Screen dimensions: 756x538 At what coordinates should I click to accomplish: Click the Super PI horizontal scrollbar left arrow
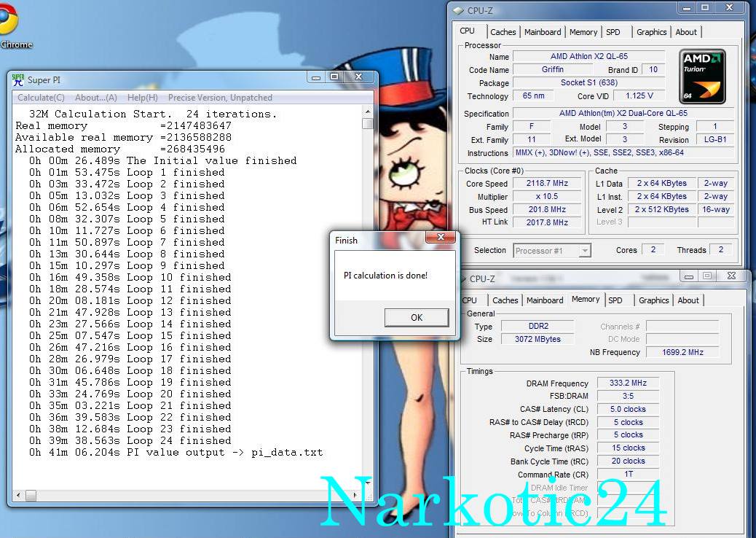pyautogui.click(x=18, y=495)
